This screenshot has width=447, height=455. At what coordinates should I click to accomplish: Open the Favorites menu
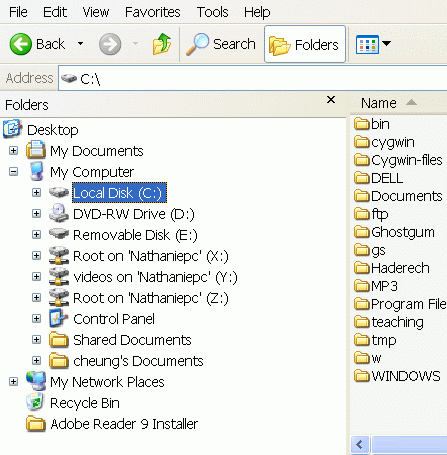coord(152,12)
